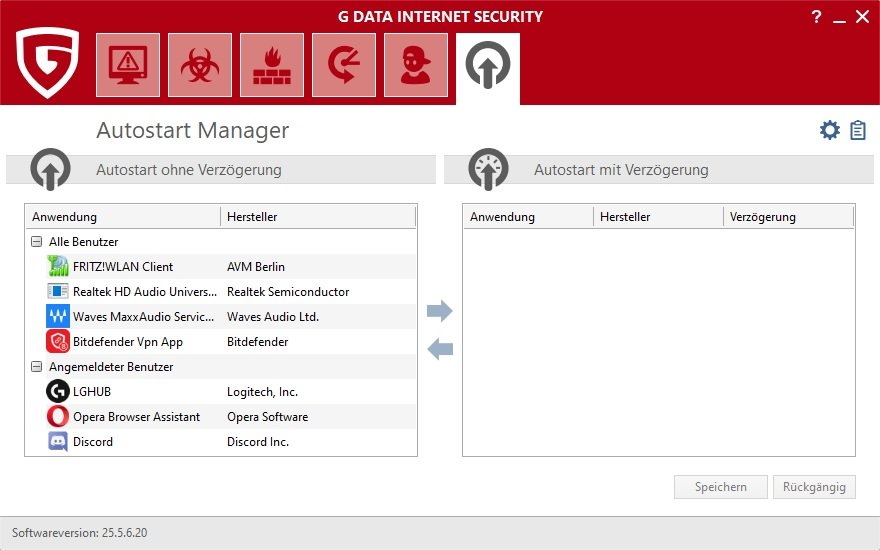Click the Speichern button
This screenshot has height=550, width=880.
coord(721,487)
